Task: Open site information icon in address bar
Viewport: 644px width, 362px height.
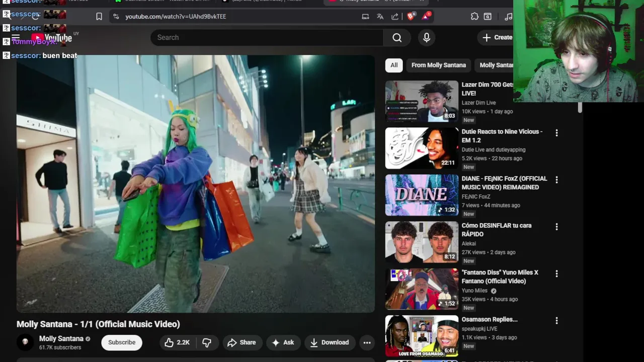Action: point(116,17)
